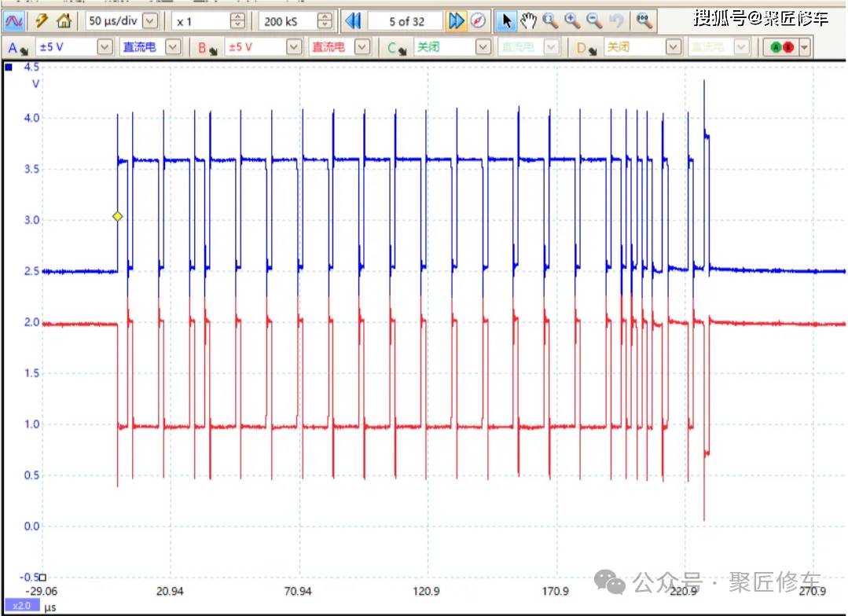848x616 pixels.
Task: Open the 50 µs/div timebase dropdown
Action: pyautogui.click(x=149, y=21)
